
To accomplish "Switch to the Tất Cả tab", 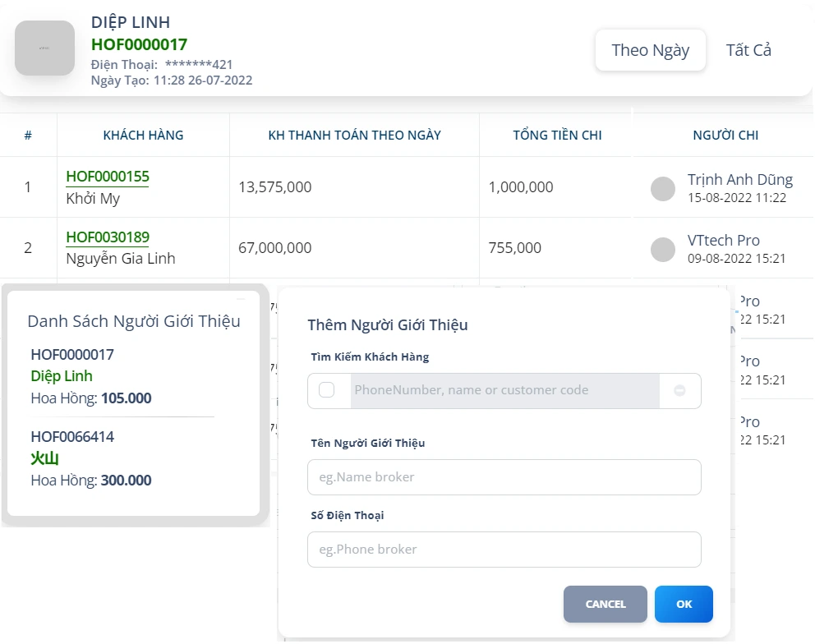I will coord(748,50).
